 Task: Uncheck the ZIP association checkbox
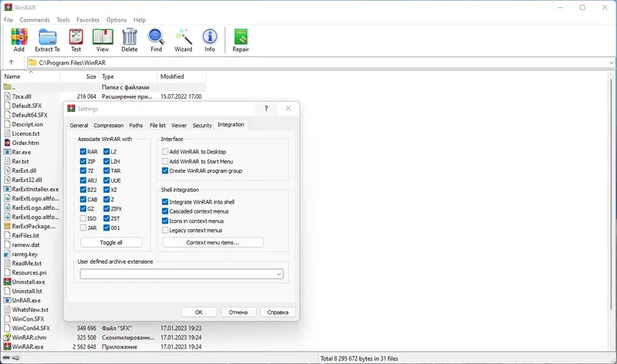pyautogui.click(x=83, y=161)
